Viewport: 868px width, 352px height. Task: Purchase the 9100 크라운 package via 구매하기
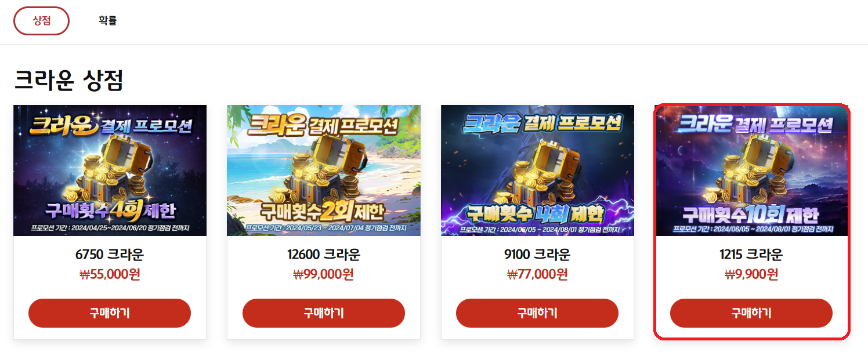tap(537, 313)
